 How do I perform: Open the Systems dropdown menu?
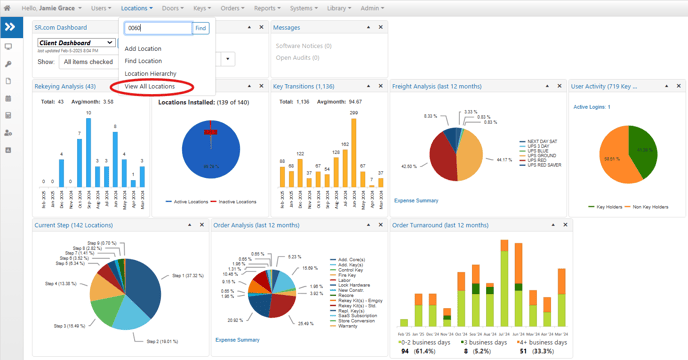pyautogui.click(x=304, y=8)
